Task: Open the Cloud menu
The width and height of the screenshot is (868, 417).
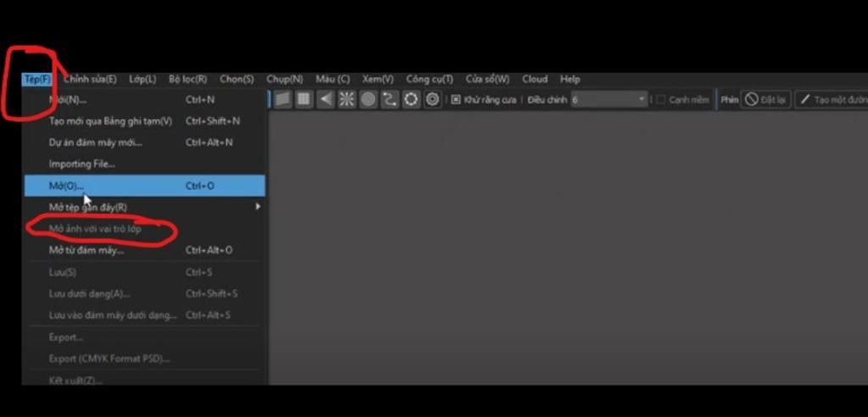Action: pyautogui.click(x=535, y=79)
